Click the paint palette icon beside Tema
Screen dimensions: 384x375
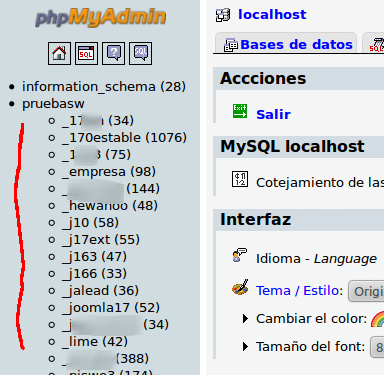point(240,287)
